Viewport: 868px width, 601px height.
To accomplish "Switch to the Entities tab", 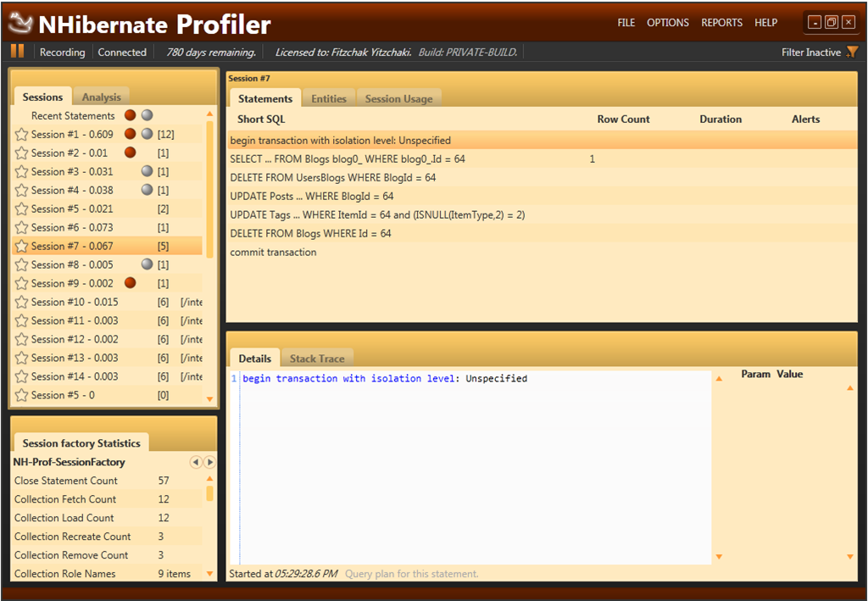I will [x=329, y=98].
